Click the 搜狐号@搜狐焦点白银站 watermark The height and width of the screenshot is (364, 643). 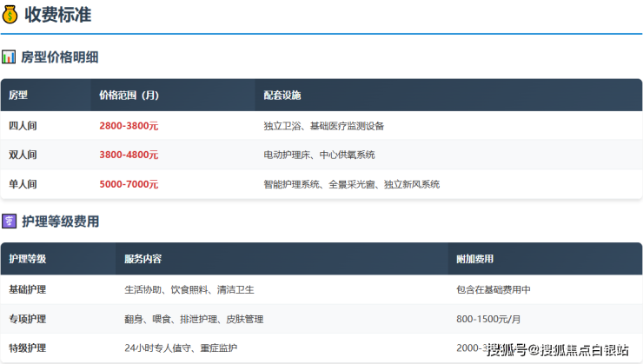(557, 350)
